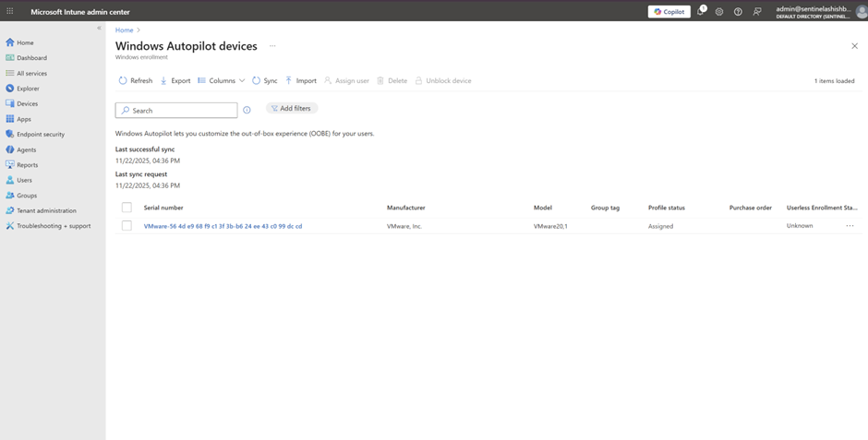Check the VMware device row checkbox
Viewport: 868px width, 440px height.
point(127,226)
